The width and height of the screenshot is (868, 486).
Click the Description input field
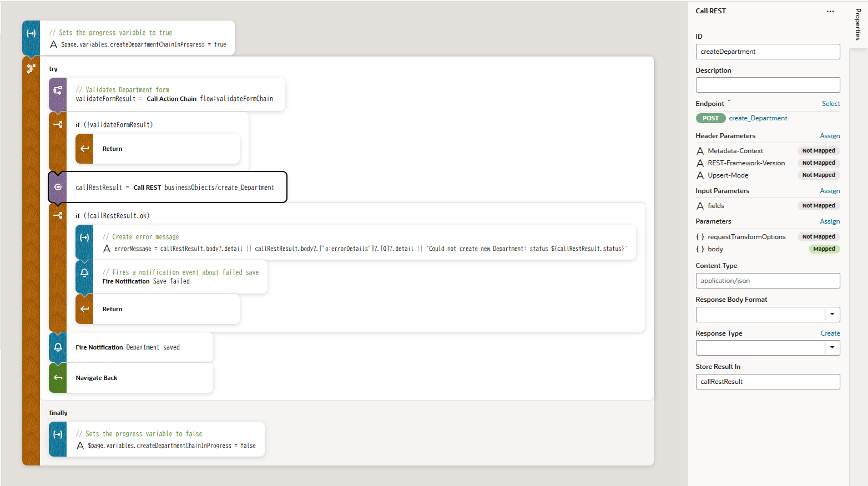click(767, 85)
